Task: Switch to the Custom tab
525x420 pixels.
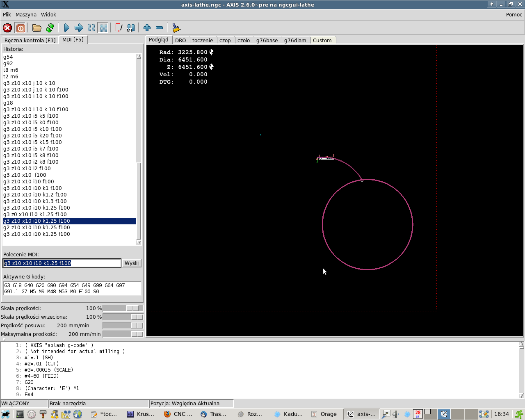Action: (x=322, y=40)
